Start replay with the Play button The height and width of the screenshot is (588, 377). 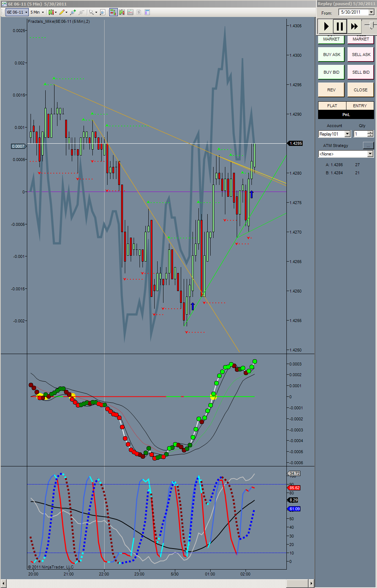coord(326,26)
